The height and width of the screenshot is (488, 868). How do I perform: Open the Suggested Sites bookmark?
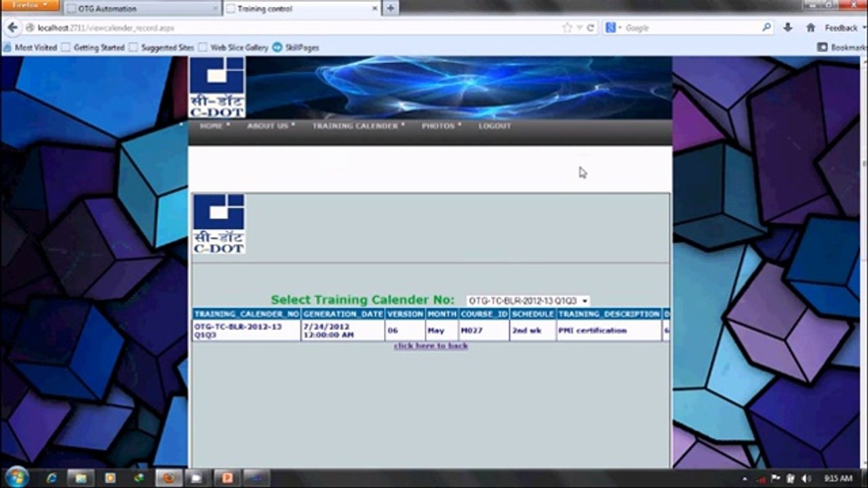[x=161, y=47]
